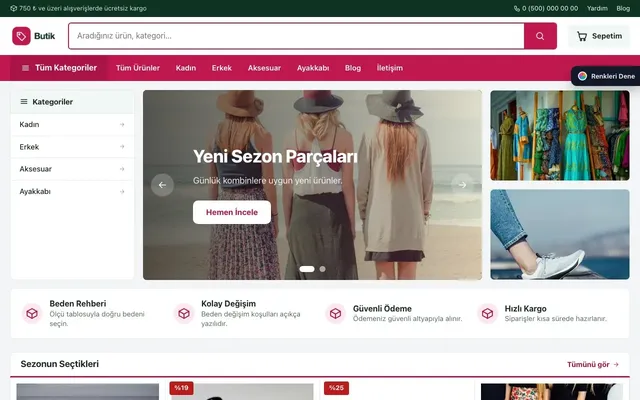Click the Güvenli Ödeme title text
Image resolution: width=640 pixels, height=400 pixels.
[382, 309]
